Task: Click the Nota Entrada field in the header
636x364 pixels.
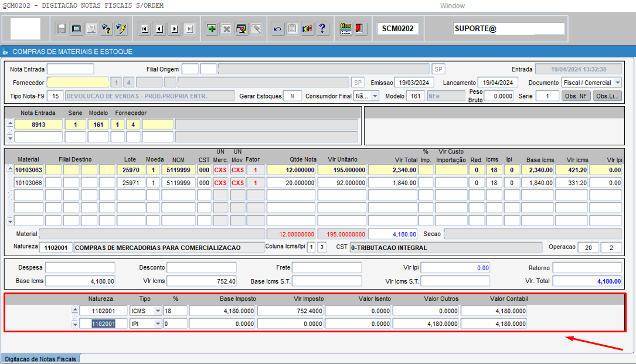Action: point(70,69)
